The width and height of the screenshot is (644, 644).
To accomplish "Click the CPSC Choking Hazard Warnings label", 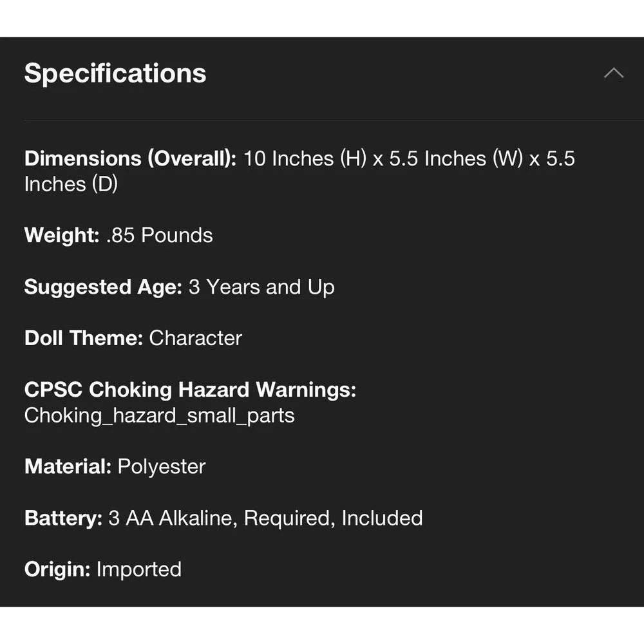I will (190, 390).
